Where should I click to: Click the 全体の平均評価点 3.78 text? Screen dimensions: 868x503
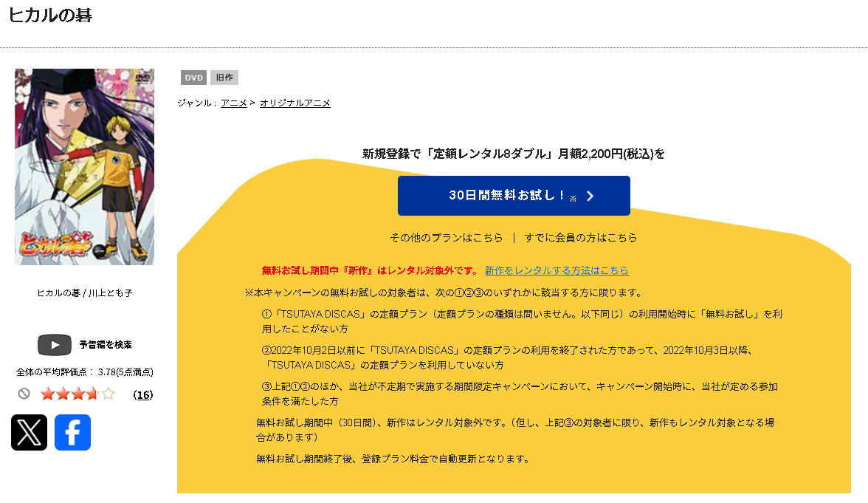pyautogui.click(x=85, y=372)
